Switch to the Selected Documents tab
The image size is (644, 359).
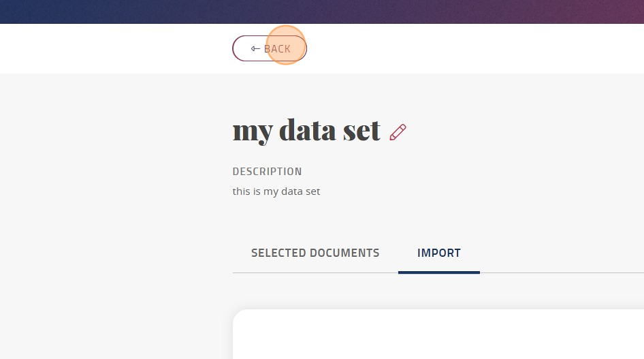pos(315,253)
